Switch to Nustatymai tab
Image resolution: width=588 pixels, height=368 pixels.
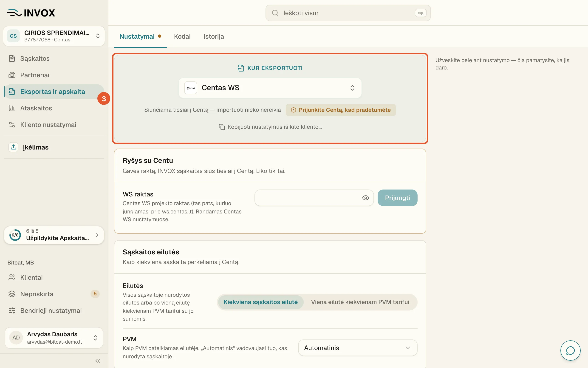click(140, 37)
